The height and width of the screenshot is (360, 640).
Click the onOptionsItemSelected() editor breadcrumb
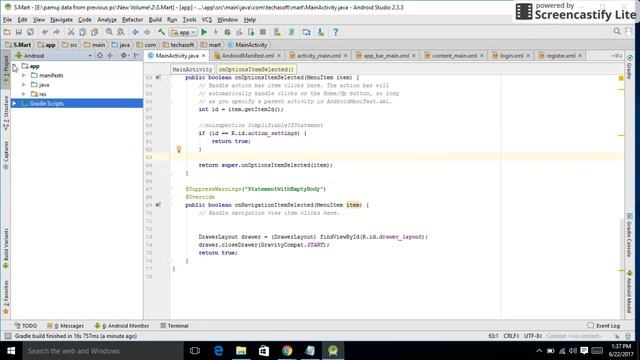pos(256,69)
